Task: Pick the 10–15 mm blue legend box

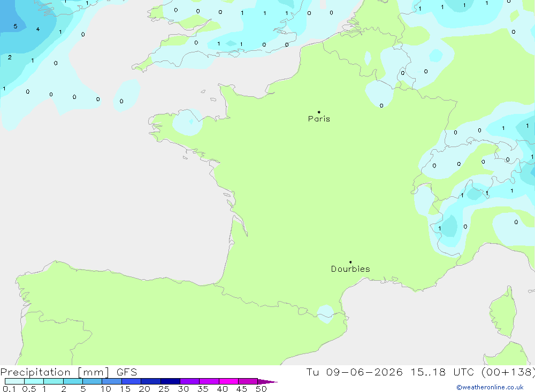Action: point(112,381)
